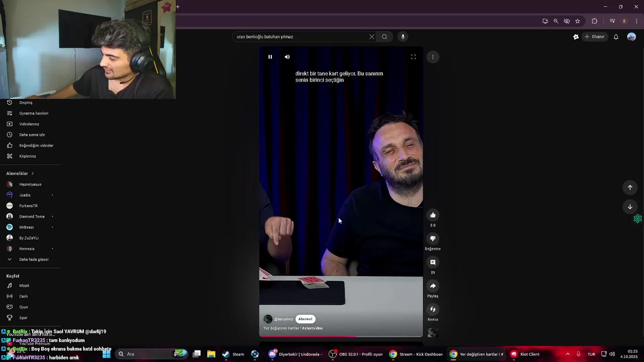Screen dimensions: 644x362
Task: Open YouTube notifications bell
Action: click(x=616, y=37)
